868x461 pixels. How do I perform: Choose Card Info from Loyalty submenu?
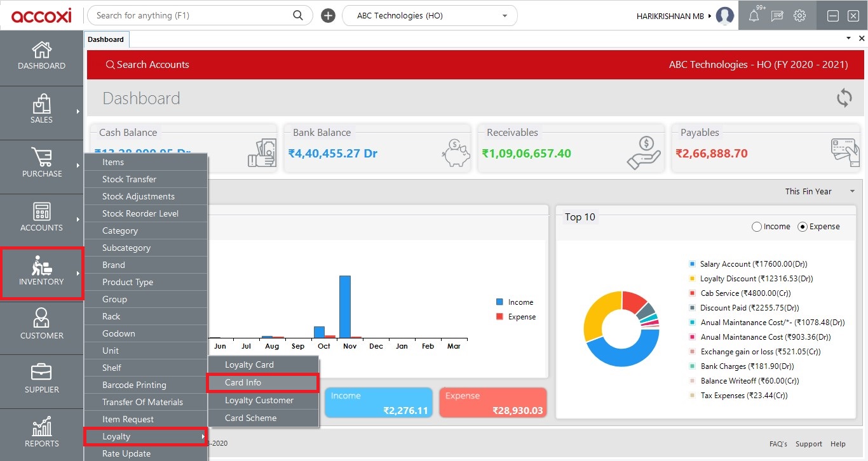263,383
